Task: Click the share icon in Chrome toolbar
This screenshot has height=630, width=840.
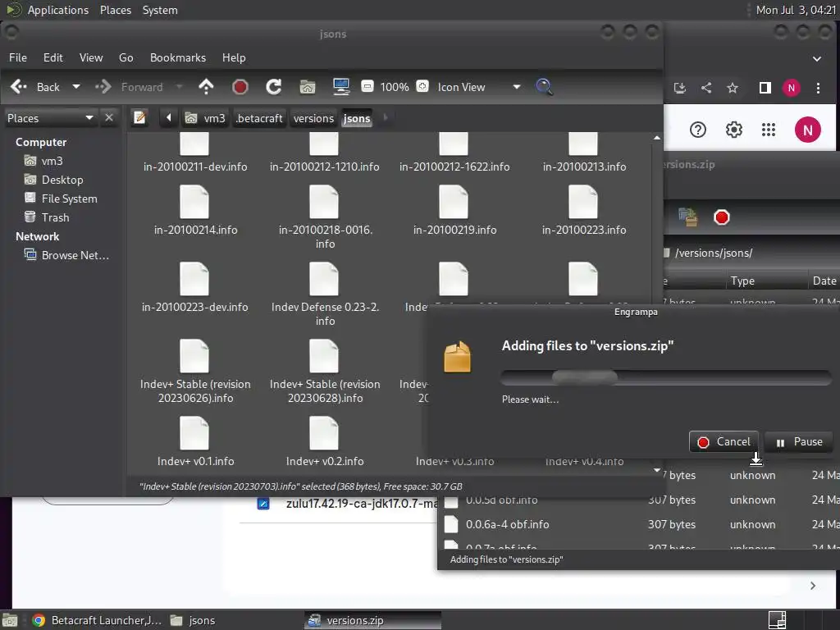Action: pos(706,88)
